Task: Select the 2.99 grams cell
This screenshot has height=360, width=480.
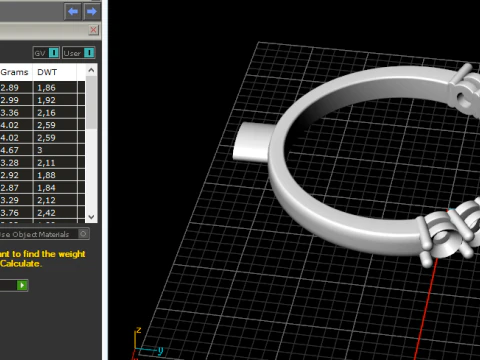Action: tap(16, 100)
